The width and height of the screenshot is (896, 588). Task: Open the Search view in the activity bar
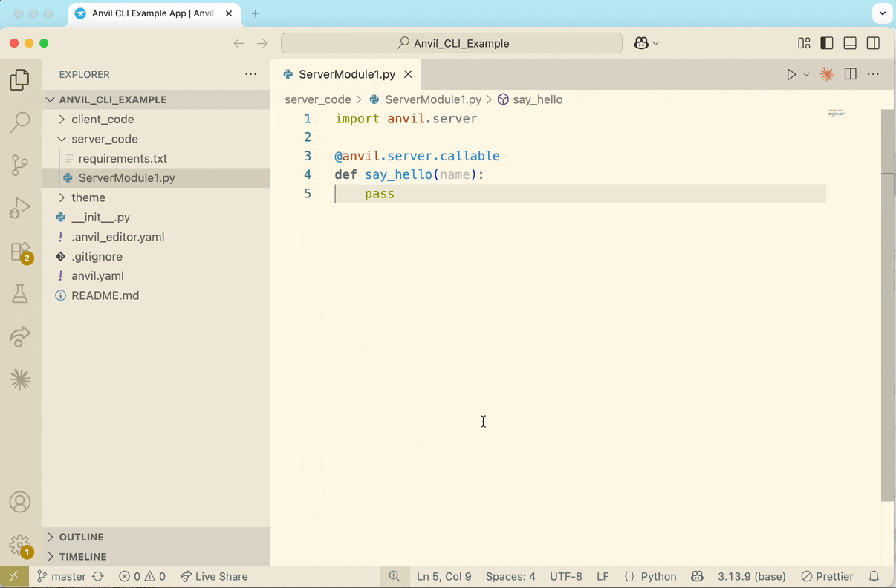click(x=20, y=122)
